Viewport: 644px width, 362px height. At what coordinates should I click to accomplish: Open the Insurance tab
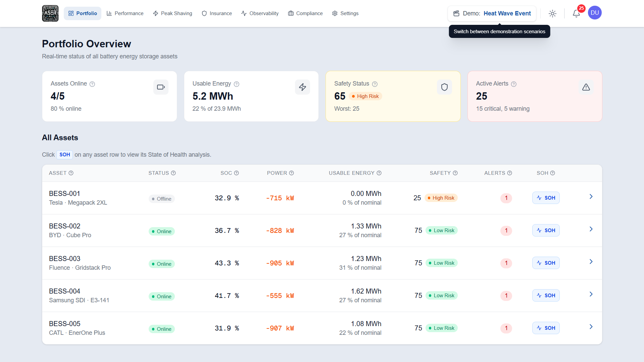[217, 13]
